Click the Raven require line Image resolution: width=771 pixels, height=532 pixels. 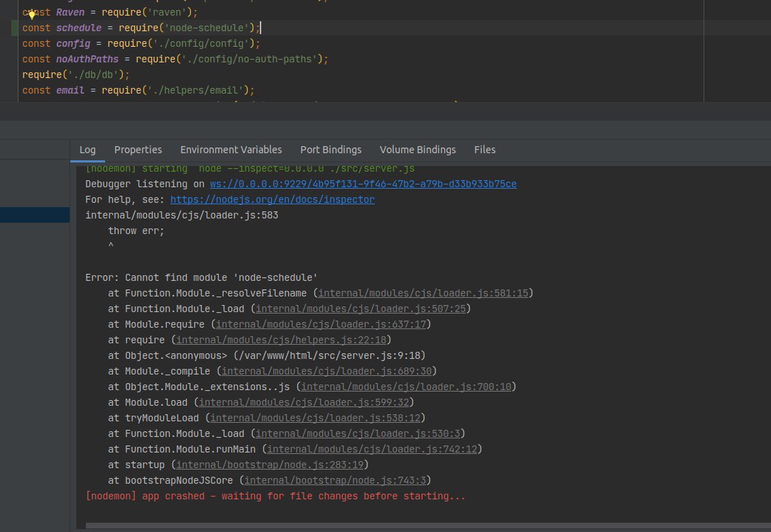coord(109,12)
